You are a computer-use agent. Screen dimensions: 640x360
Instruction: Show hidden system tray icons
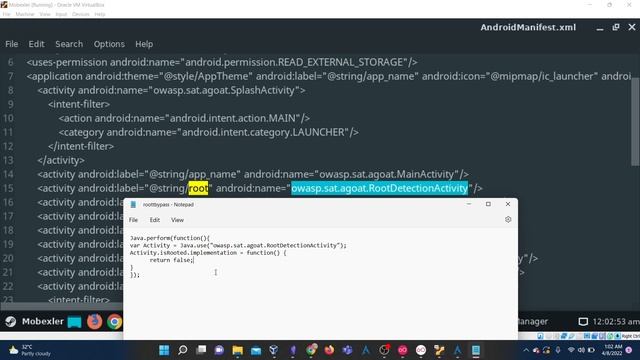coord(526,350)
